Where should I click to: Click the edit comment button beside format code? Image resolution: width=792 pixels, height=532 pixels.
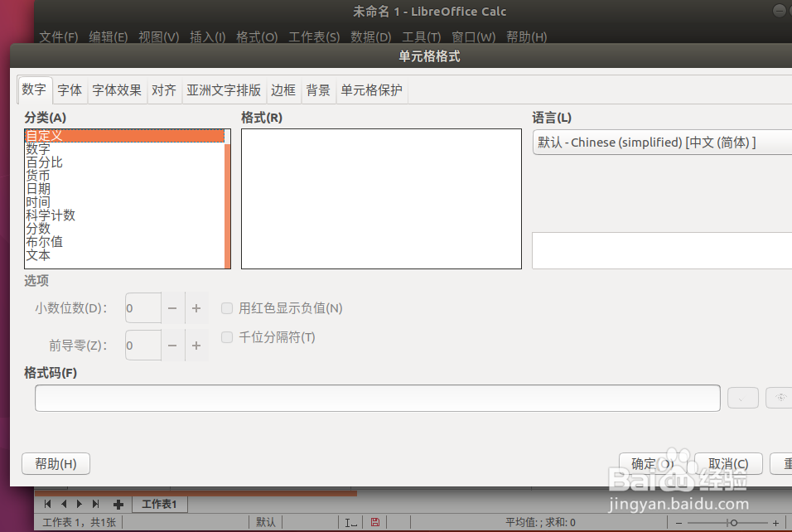[780, 398]
